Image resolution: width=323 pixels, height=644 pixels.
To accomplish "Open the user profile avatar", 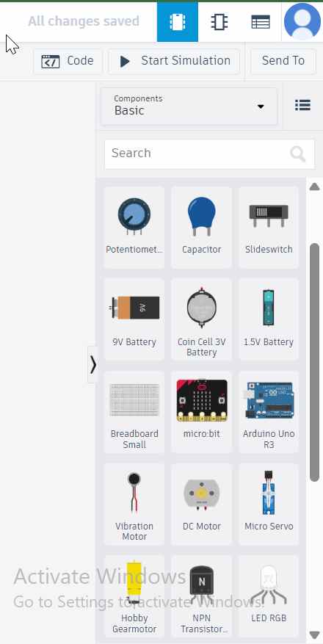I will point(302,21).
